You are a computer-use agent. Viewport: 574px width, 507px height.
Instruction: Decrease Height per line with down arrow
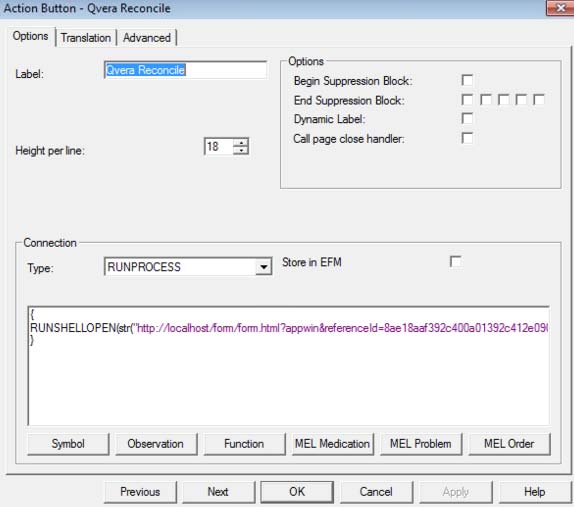pos(241,150)
